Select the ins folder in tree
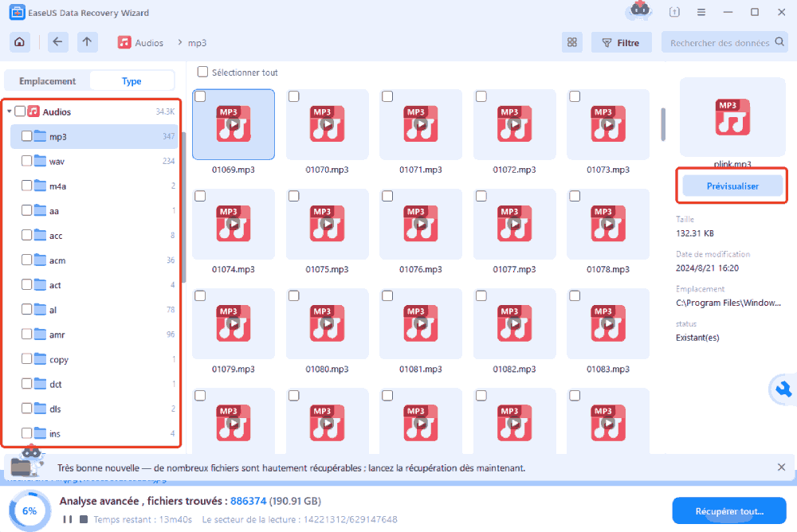Viewport: 797px width, 532px height. click(94, 433)
